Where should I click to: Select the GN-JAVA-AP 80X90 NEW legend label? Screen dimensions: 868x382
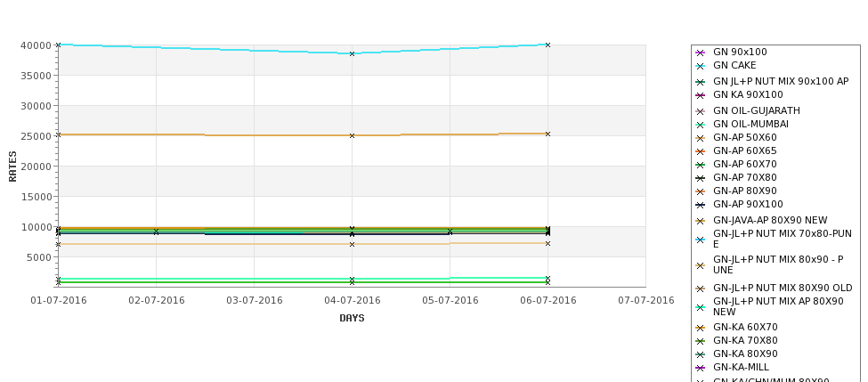click(x=770, y=220)
